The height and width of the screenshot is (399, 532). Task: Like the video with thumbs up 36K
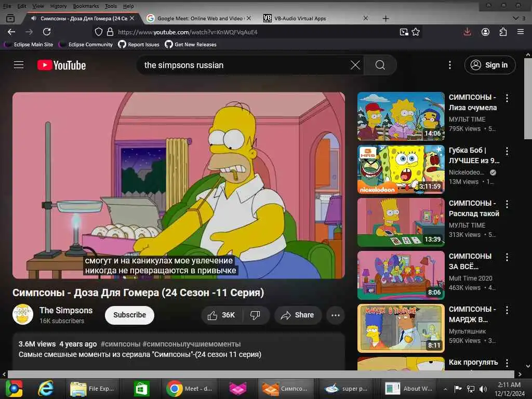[221, 315]
